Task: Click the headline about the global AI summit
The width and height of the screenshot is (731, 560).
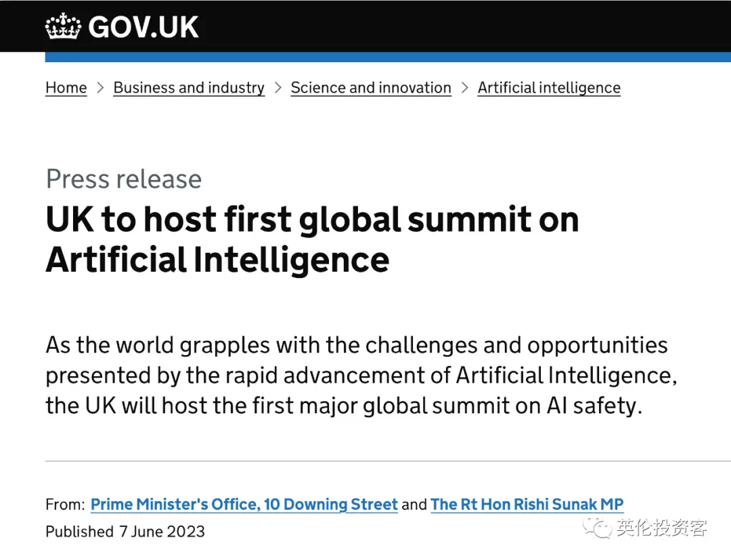Action: tap(311, 239)
